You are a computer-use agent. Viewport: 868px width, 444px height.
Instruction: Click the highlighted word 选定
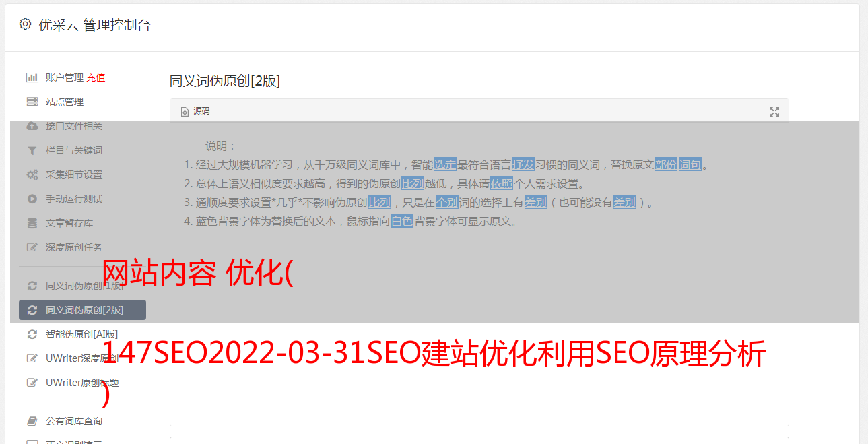[445, 164]
